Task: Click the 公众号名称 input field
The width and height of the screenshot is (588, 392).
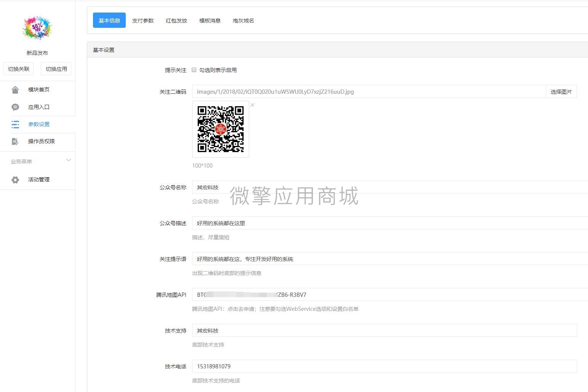Action: [390, 187]
